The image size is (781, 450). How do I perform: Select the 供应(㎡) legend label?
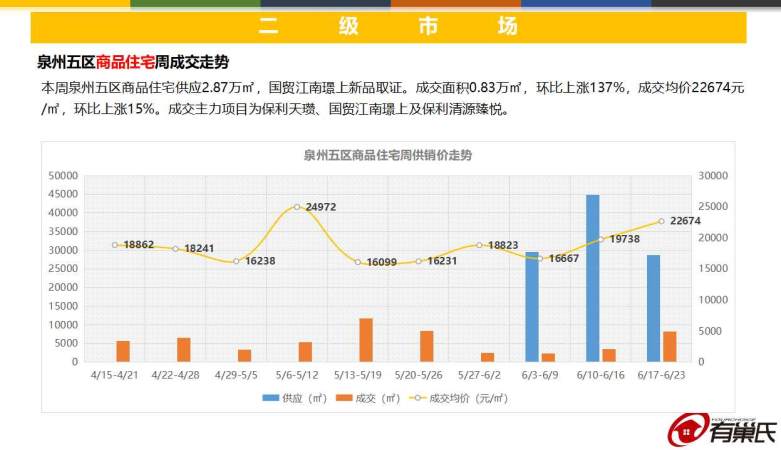[304, 398]
